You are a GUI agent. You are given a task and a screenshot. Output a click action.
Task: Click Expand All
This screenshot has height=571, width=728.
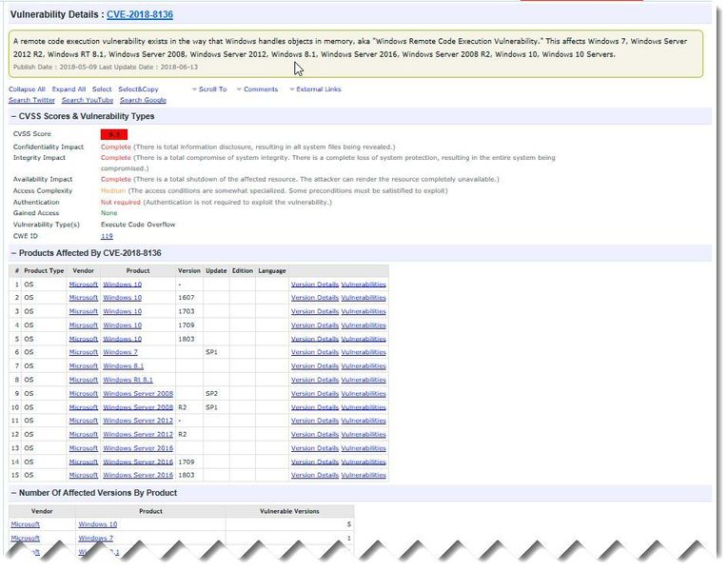coord(69,89)
